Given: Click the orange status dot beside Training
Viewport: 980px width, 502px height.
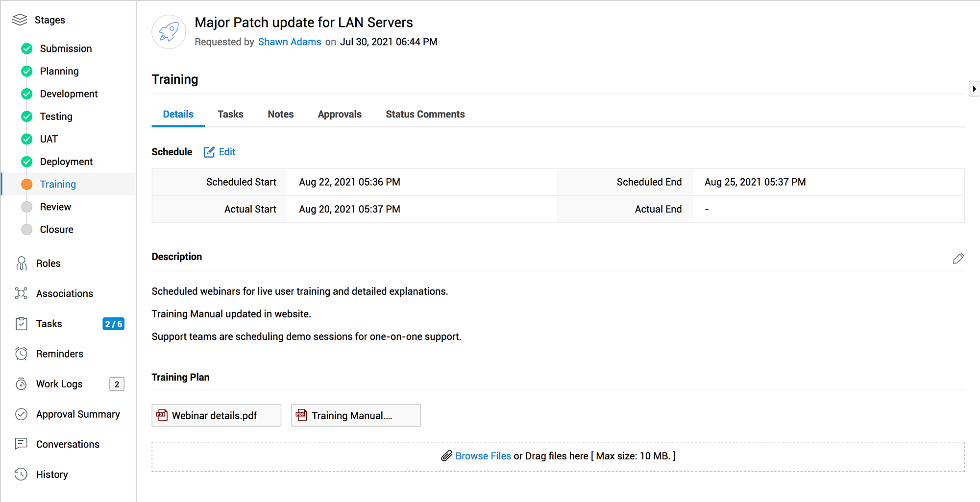Looking at the screenshot, I should click(x=27, y=184).
